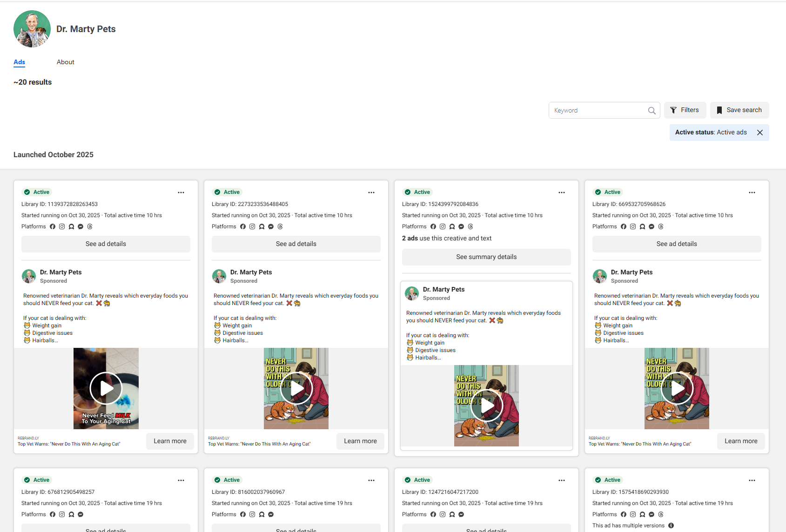Click Instagram platform icon on ad 669532705968626
The height and width of the screenshot is (532, 786).
(633, 227)
